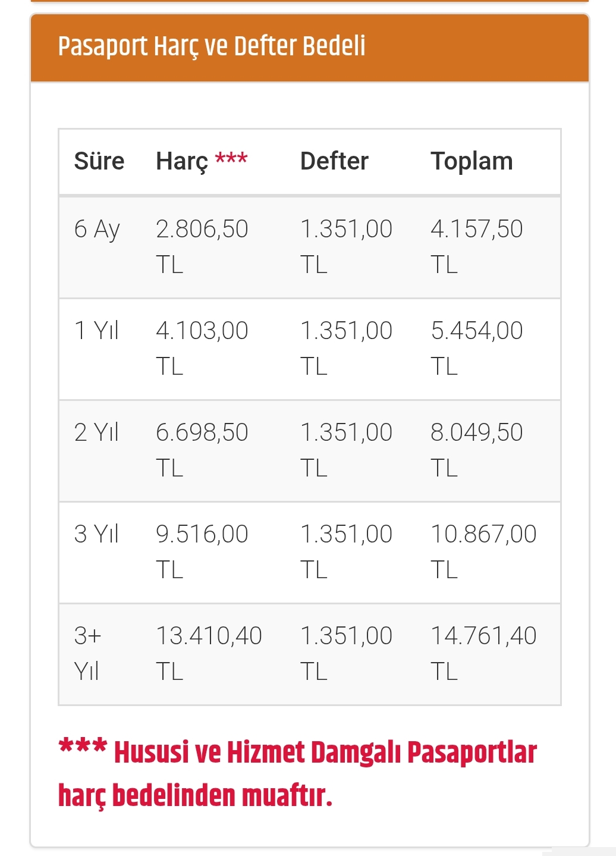The height and width of the screenshot is (856, 616).
Task: Click the 10.867,00 TL total cell
Action: (x=484, y=551)
